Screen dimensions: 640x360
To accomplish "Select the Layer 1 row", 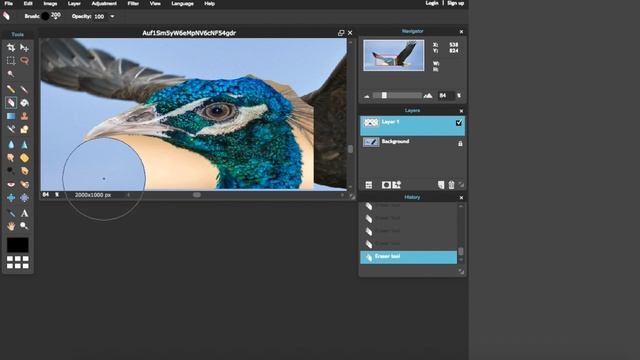I will [412, 126].
